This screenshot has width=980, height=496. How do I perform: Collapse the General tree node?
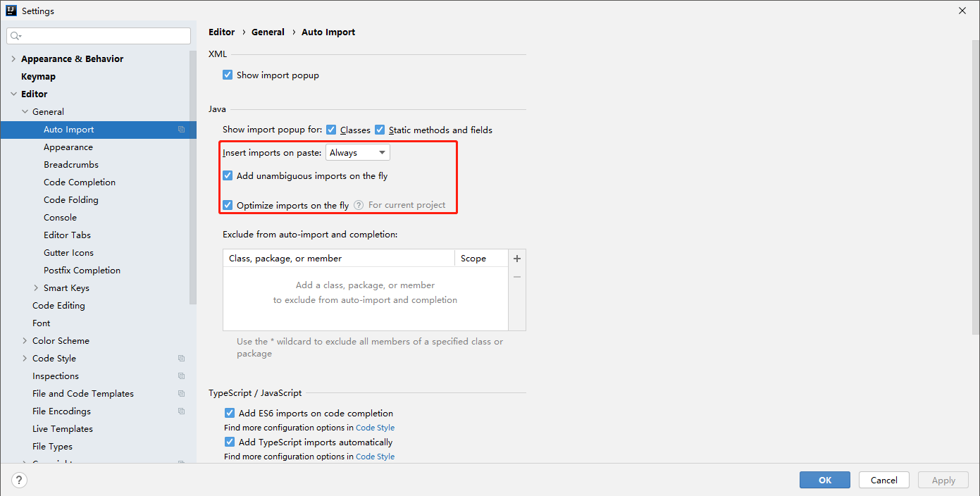point(25,112)
